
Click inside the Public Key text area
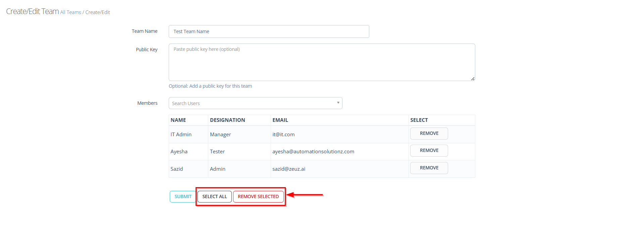click(321, 62)
